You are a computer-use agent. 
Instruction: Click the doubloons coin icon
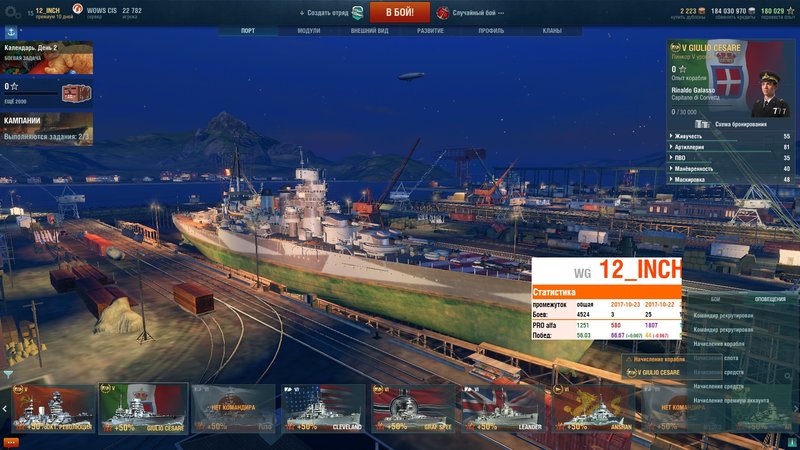coord(702,11)
